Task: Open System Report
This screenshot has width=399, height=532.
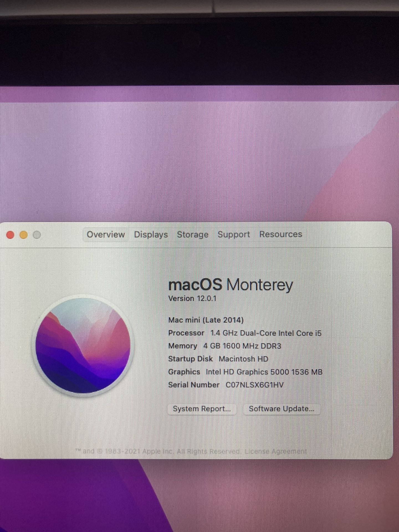Action: point(202,409)
